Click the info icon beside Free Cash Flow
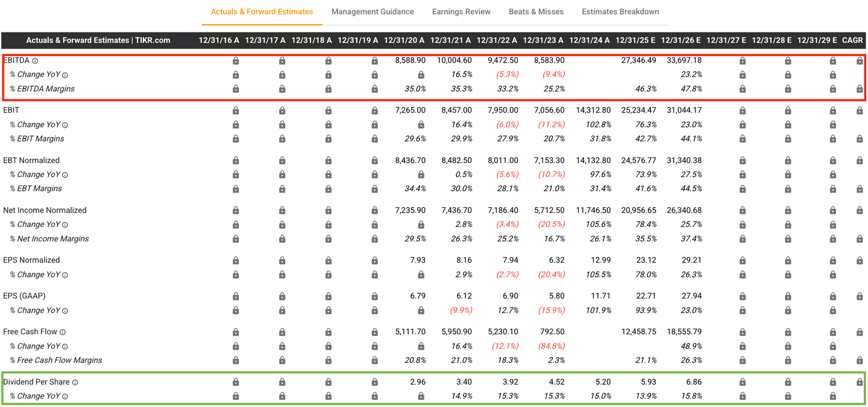Screen dimensions: 868x407 63,332
